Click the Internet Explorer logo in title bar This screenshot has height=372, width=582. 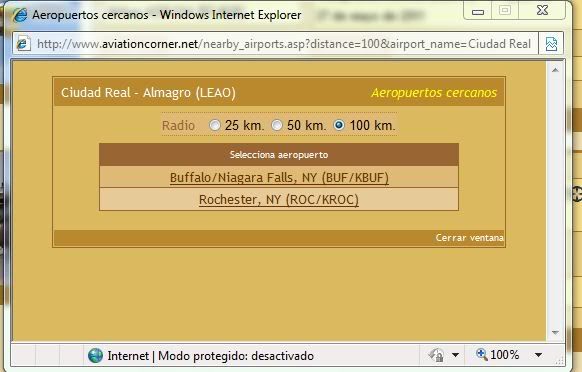(x=20, y=15)
